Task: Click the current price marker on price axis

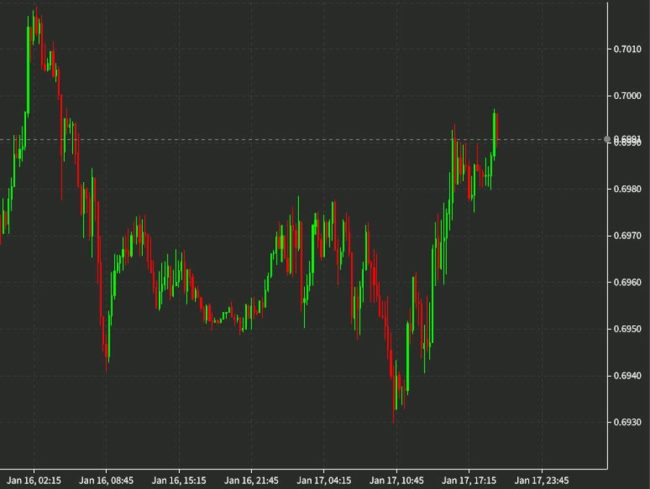Action: (628, 140)
